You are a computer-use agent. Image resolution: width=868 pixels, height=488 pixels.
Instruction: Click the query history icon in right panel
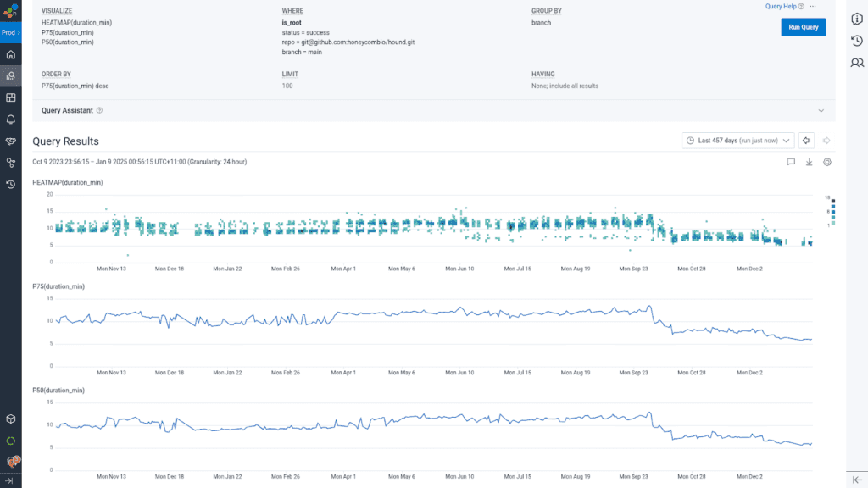coord(857,41)
